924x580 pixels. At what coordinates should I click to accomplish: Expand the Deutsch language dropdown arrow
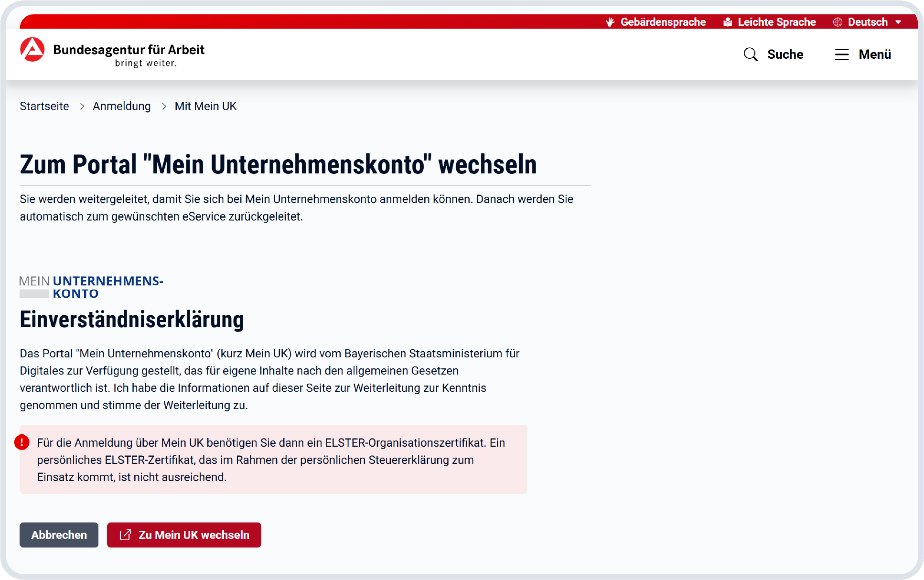click(899, 21)
